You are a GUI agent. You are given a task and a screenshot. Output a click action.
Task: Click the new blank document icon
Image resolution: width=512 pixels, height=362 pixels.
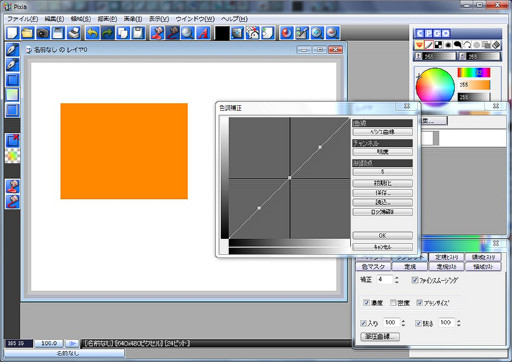pos(12,33)
